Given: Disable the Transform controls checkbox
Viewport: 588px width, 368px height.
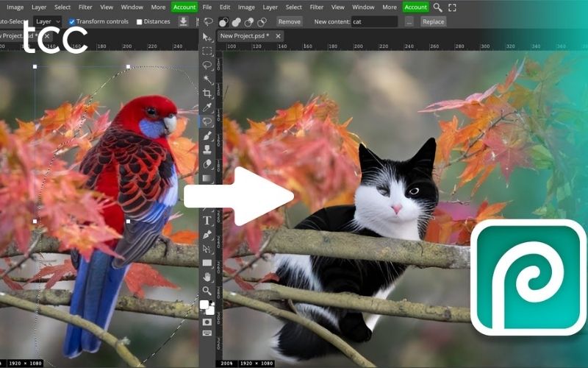Looking at the screenshot, I should coord(72,22).
